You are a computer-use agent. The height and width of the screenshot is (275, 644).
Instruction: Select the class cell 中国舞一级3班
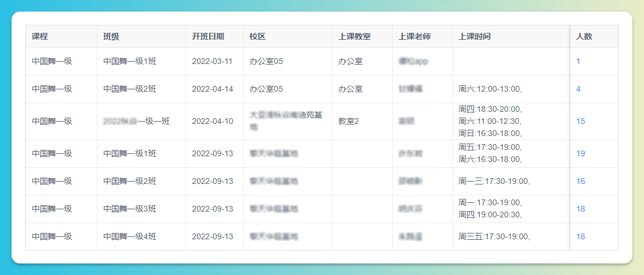click(x=130, y=209)
